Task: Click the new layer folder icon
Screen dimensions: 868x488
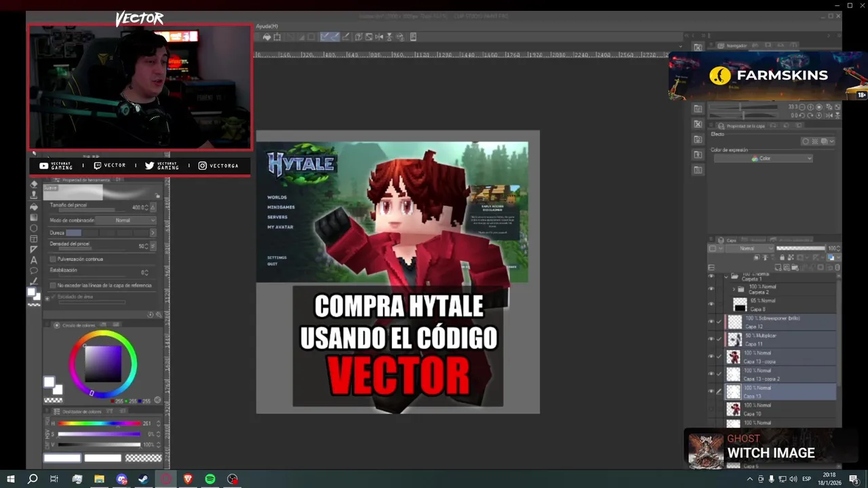Action: (x=795, y=268)
